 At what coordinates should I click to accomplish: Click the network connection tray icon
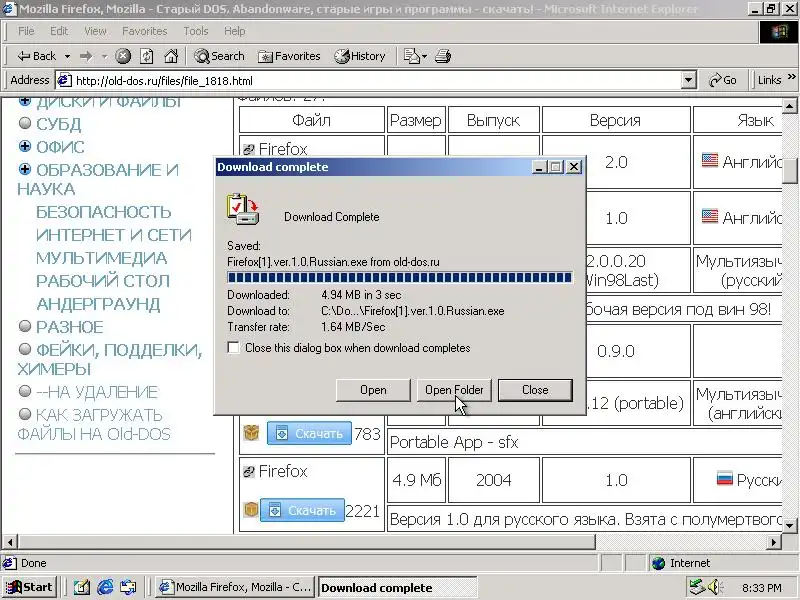[x=696, y=587]
